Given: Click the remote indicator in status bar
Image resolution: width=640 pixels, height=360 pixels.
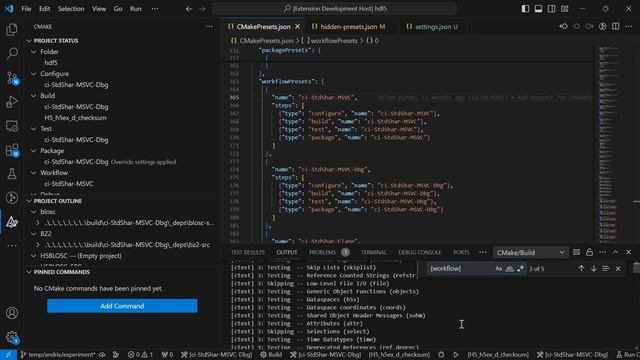Looking at the screenshot, I should point(8,355).
